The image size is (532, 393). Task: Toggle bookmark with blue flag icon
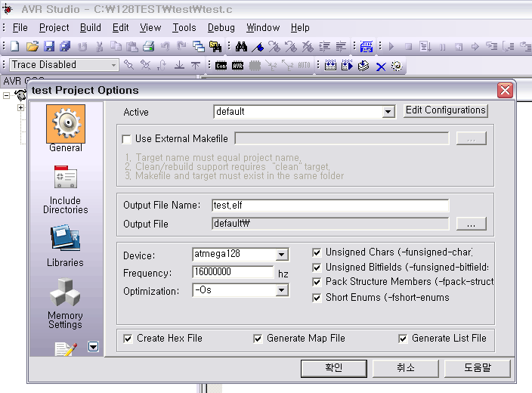[x=258, y=47]
